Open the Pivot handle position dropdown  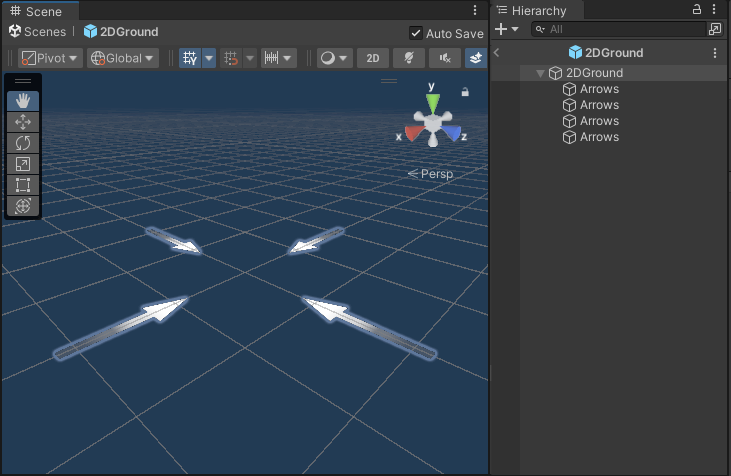pos(50,58)
